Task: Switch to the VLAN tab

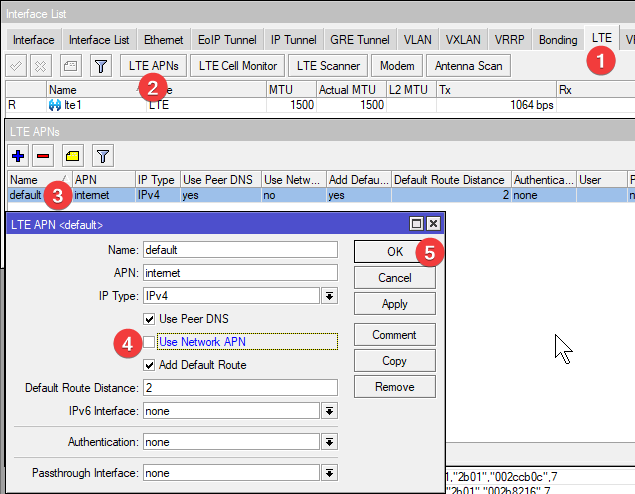Action: (418, 40)
